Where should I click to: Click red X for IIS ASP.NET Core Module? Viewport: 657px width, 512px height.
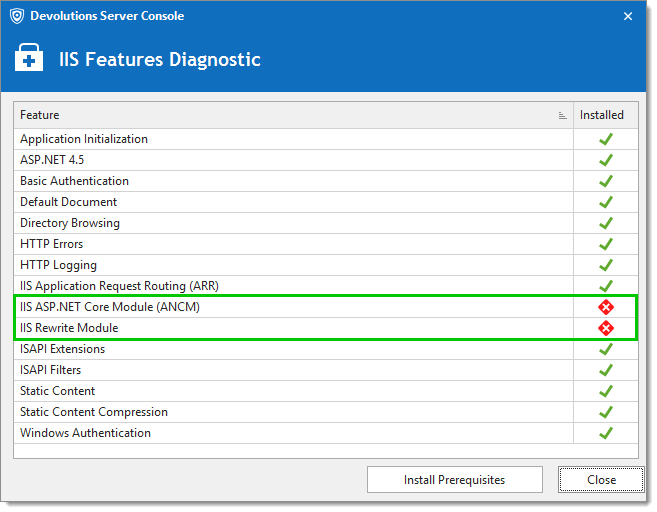tap(606, 307)
